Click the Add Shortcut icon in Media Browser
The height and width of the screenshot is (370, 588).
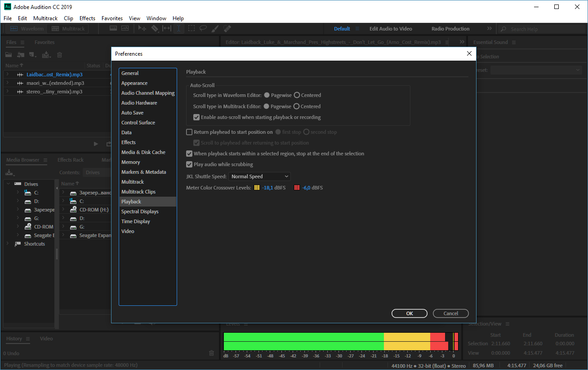10,172
